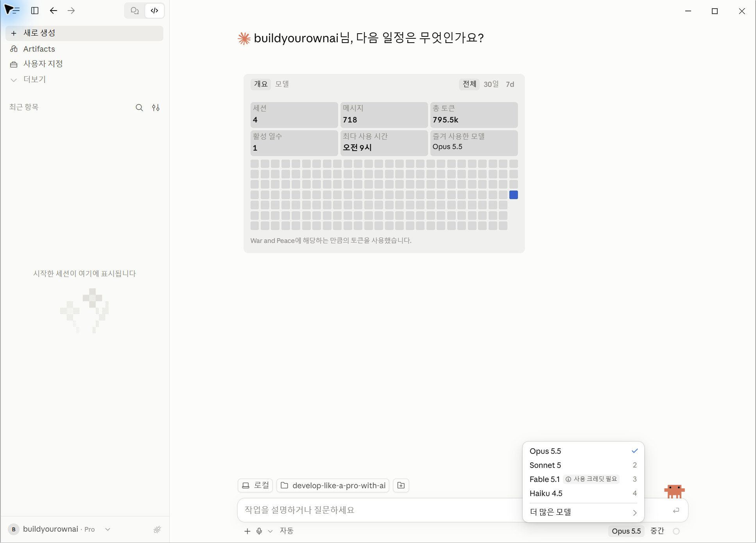
Task: Open recent items filter settings icon
Action: (156, 108)
